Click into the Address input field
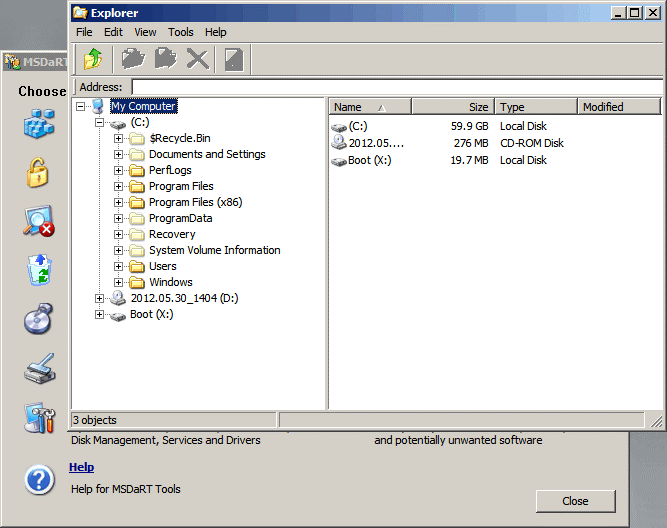Viewport: 667px width, 528px height. [x=397, y=87]
